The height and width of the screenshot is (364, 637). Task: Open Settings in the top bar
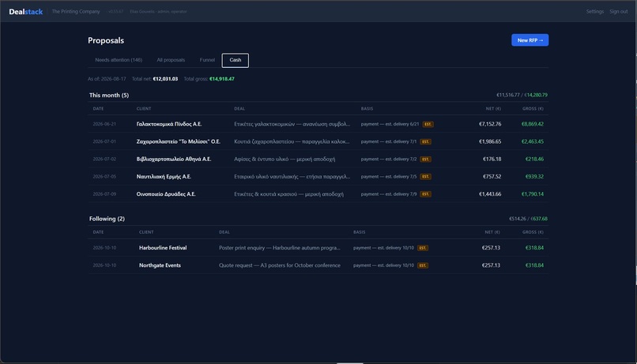pyautogui.click(x=595, y=12)
